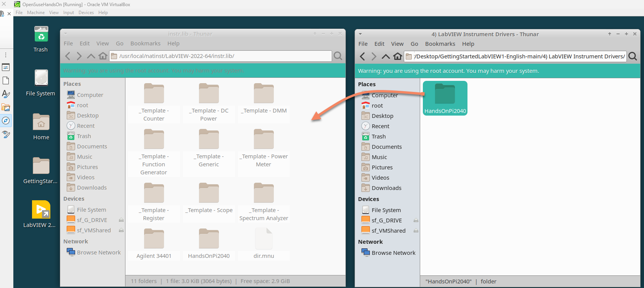The width and height of the screenshot is (644, 288).
Task: Click the Instrument Drivers location path field
Action: (515, 56)
